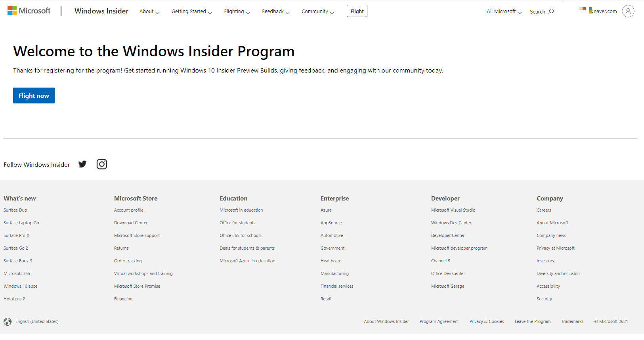Open the Twitter follow icon
The image size is (644, 340).
[x=82, y=164]
